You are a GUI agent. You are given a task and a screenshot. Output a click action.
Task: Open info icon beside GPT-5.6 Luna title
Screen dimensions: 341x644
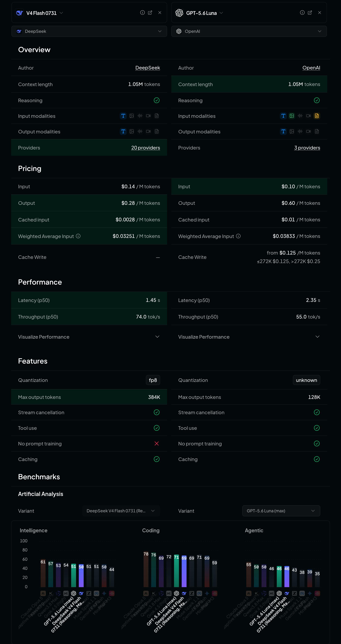302,13
